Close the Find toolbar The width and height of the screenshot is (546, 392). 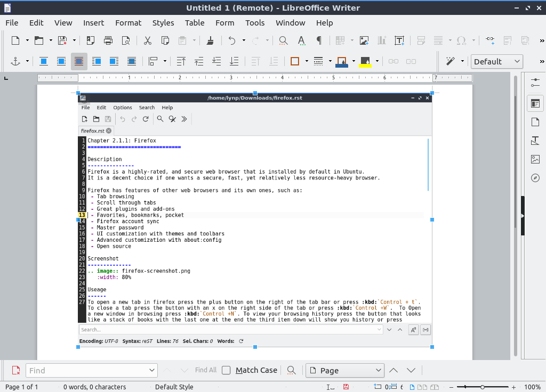[x=16, y=370]
